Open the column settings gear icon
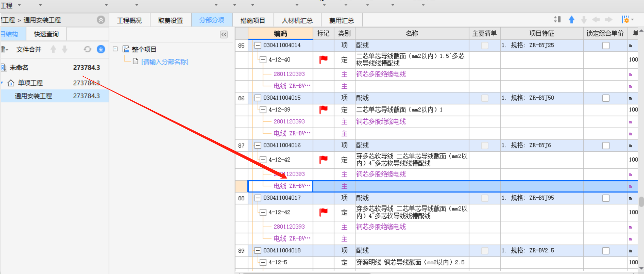The image size is (644, 274). [x=625, y=20]
